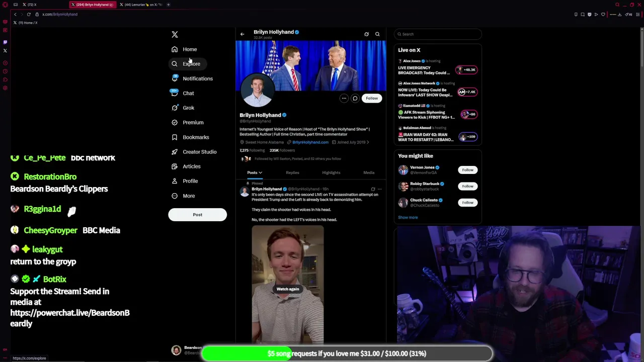Viewport: 644px width, 362px height.
Task: Open the AFK Stream Siphoning live
Action: click(437, 112)
